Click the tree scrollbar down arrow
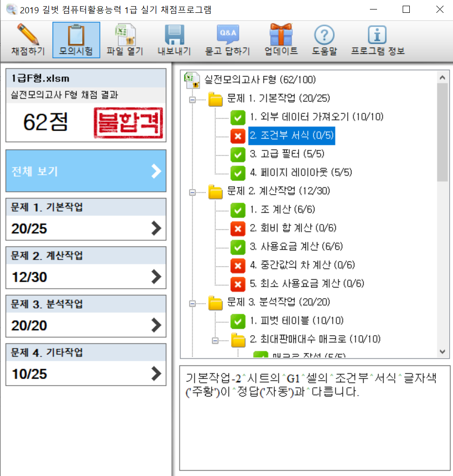This screenshot has width=453, height=476. [x=442, y=352]
